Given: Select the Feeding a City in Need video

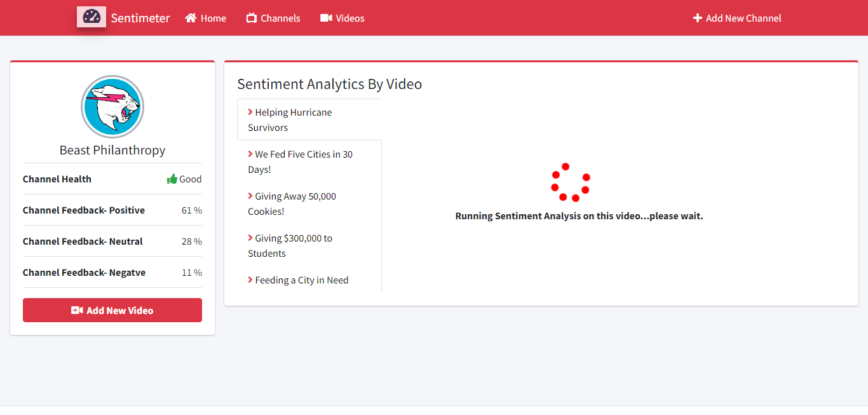Looking at the screenshot, I should click(x=309, y=280).
